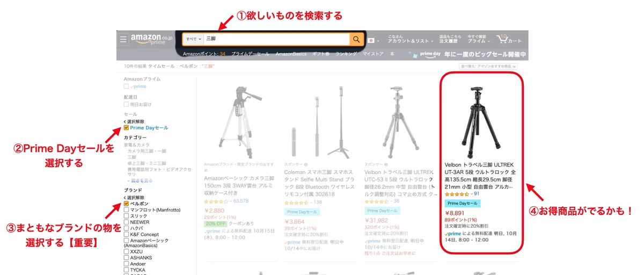Click the ¥31,982 price
Viewport: 644px width, 275px height.
tap(376, 221)
